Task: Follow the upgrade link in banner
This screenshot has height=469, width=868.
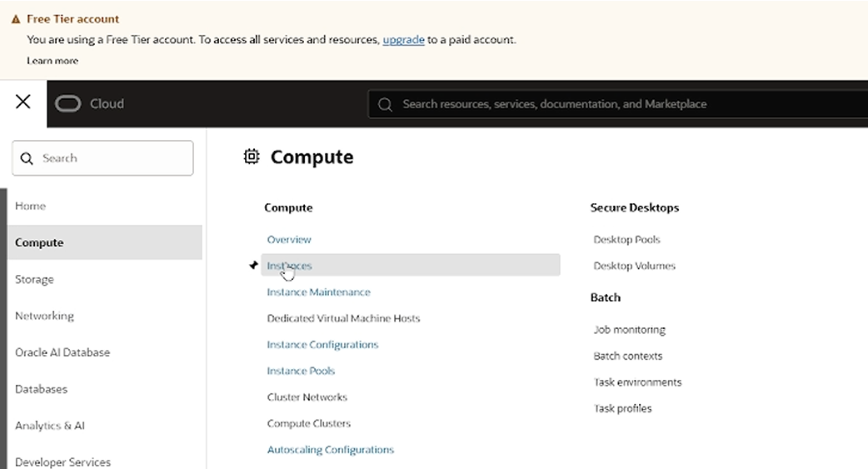Action: (x=403, y=39)
